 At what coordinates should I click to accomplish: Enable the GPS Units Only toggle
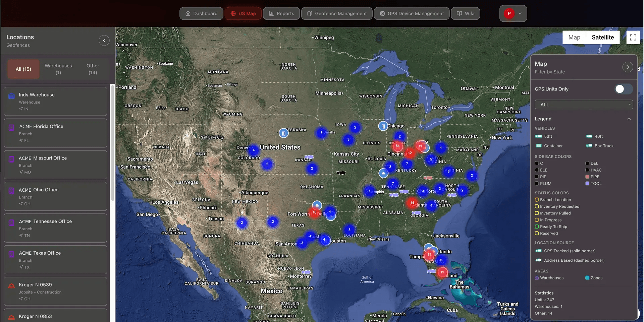point(623,89)
